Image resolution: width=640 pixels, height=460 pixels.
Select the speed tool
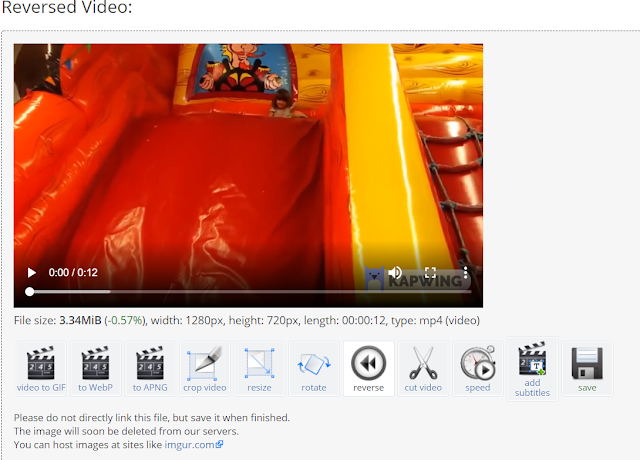click(478, 369)
